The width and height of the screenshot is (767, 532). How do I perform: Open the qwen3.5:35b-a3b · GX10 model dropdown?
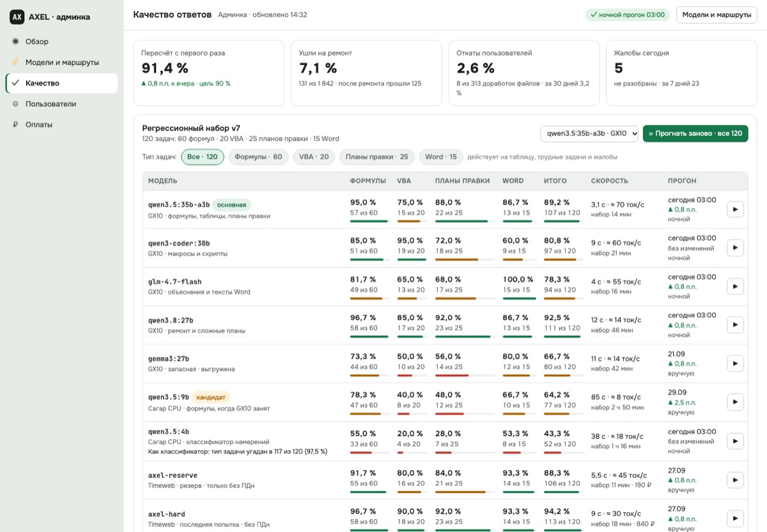pos(589,133)
